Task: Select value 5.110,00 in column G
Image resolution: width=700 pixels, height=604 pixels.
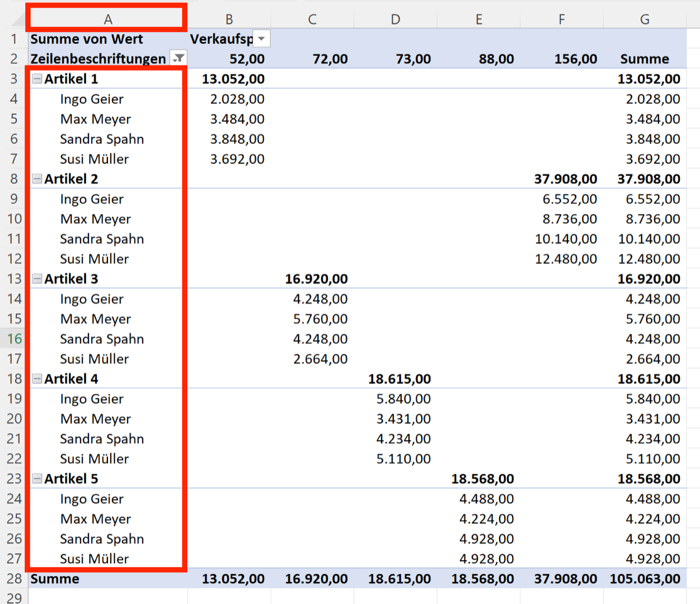Action: 653,459
